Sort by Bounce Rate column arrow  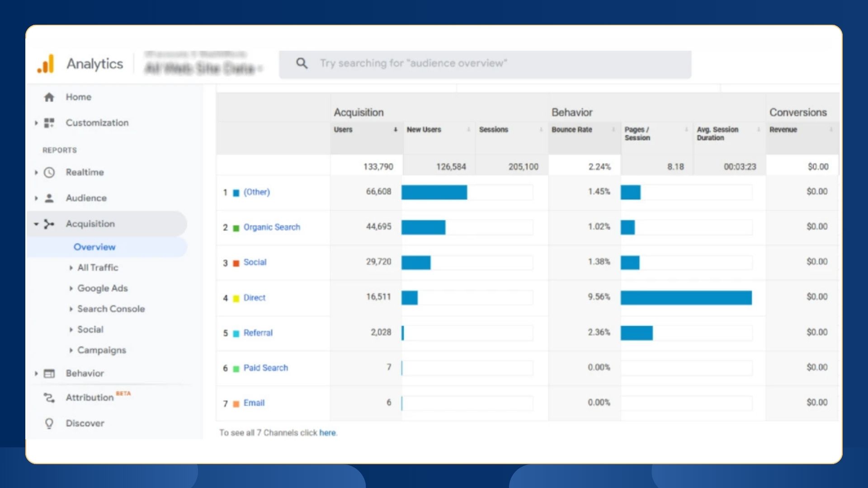pos(613,130)
